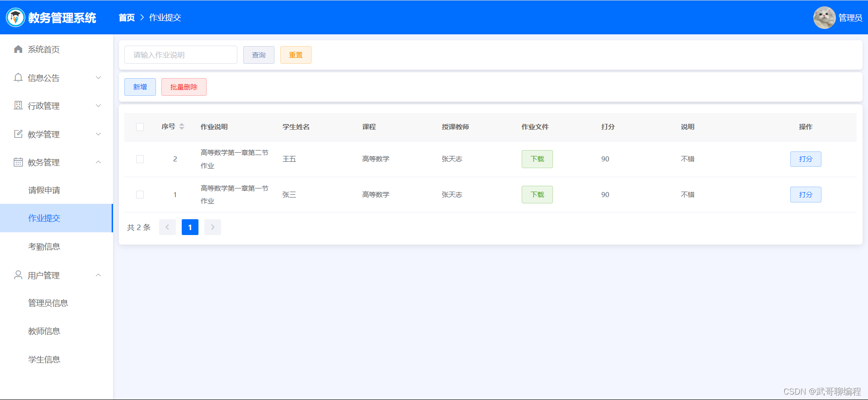
Task: Focus the 请输入作业说明 search field
Action: coord(181,55)
